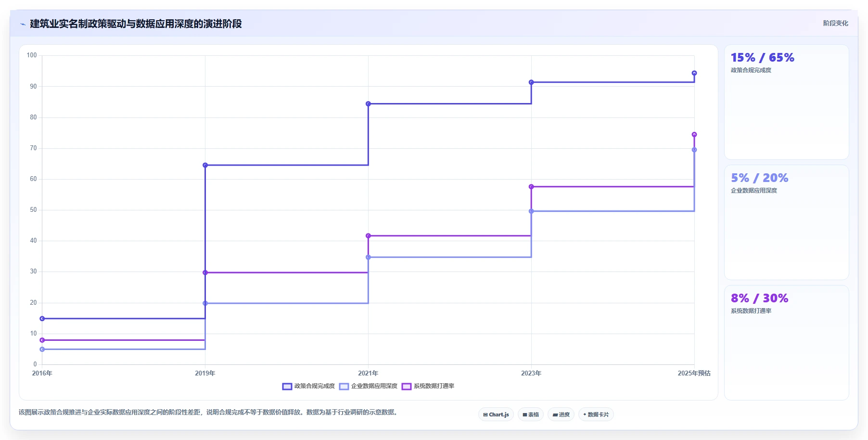Click the Chart.js chip
Viewport: 868px width, 440px height.
pos(496,414)
